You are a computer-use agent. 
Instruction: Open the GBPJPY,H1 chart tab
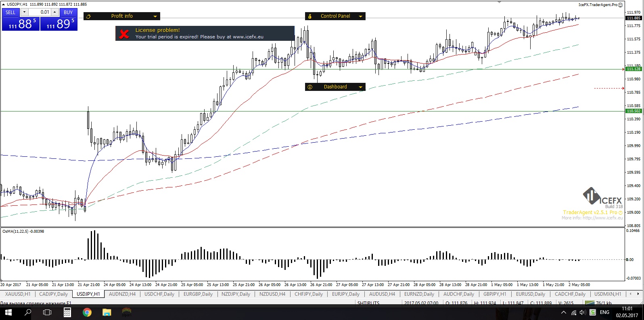coord(495,294)
